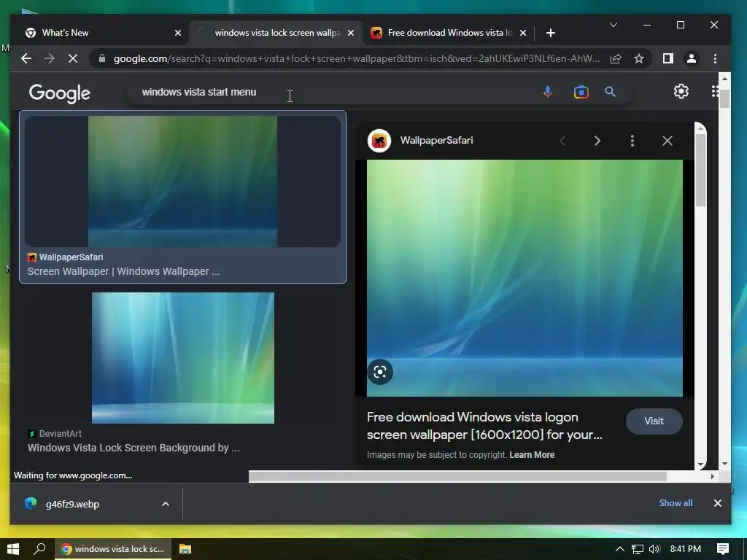
Task: Click the page vertical scrollbar thumb
Action: tap(724, 98)
